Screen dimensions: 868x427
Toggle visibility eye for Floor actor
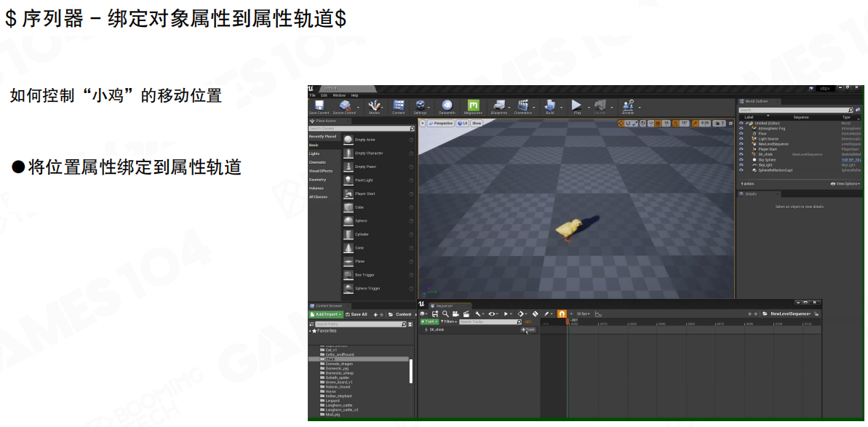741,133
